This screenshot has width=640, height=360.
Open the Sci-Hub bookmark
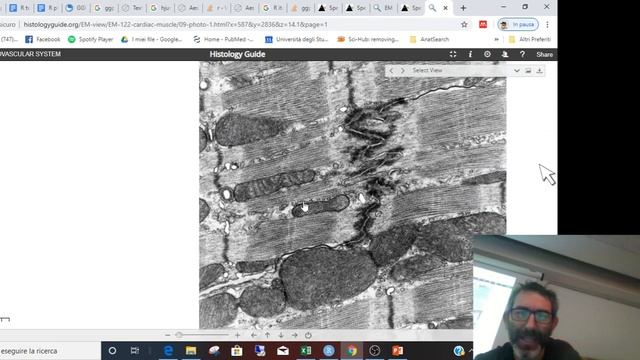[368, 39]
